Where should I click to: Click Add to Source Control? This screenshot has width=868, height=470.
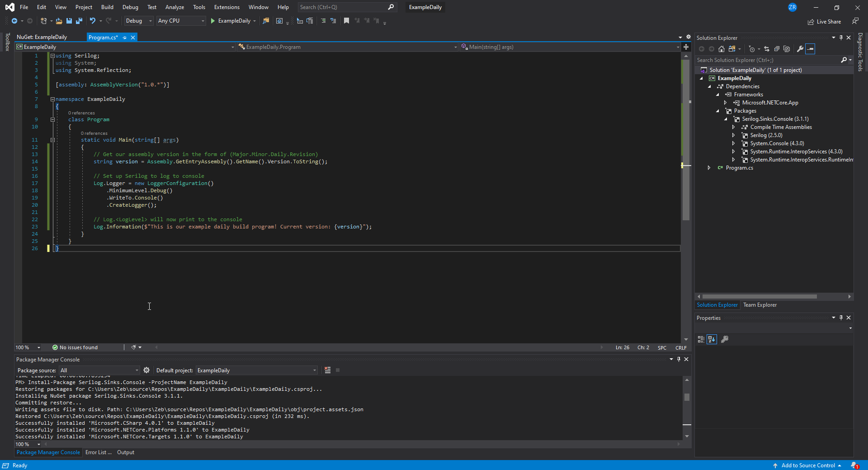[807, 465]
